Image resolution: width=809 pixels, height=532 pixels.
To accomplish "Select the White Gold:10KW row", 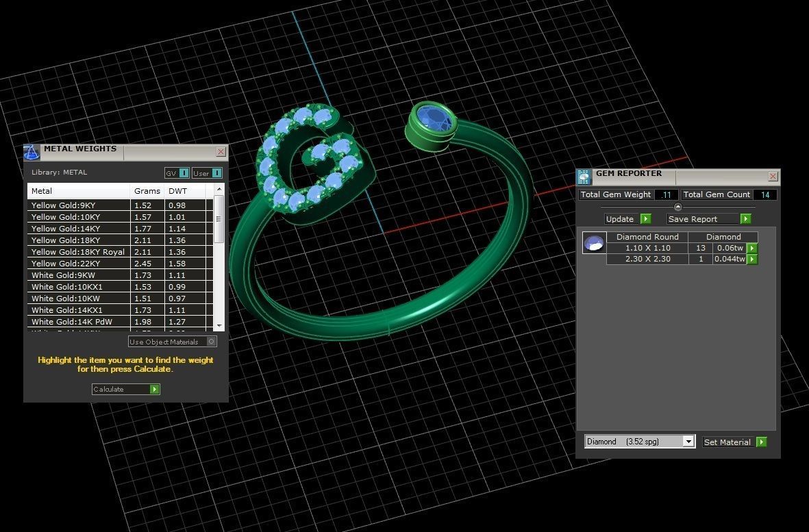I will pos(120,299).
